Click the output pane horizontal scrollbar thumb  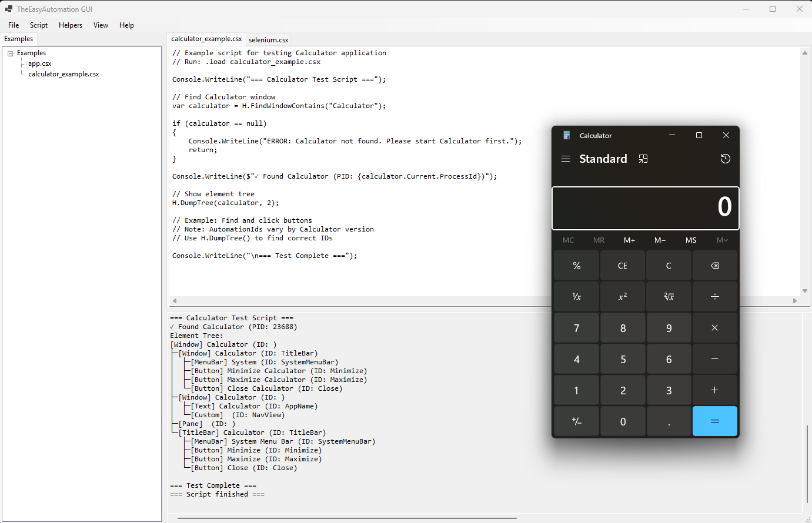click(x=347, y=518)
